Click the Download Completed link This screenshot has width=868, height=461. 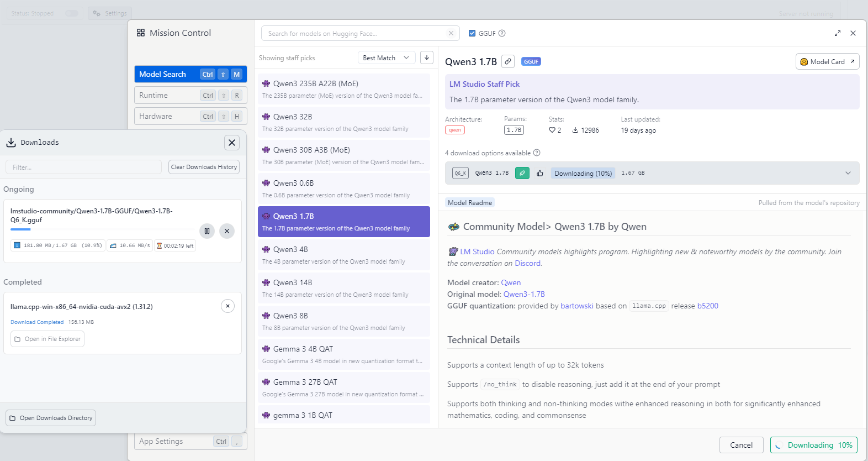pyautogui.click(x=37, y=322)
